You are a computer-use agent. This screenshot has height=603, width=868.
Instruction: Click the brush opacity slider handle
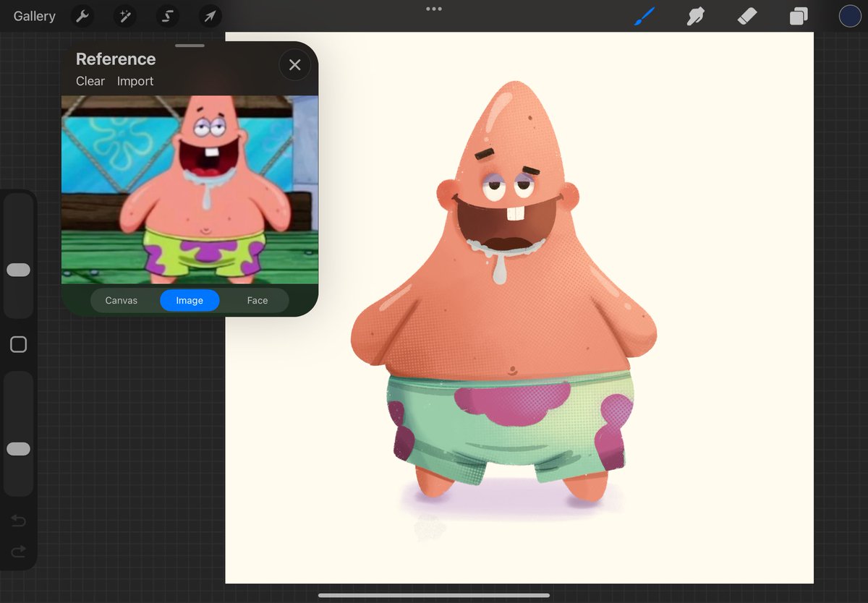point(19,449)
